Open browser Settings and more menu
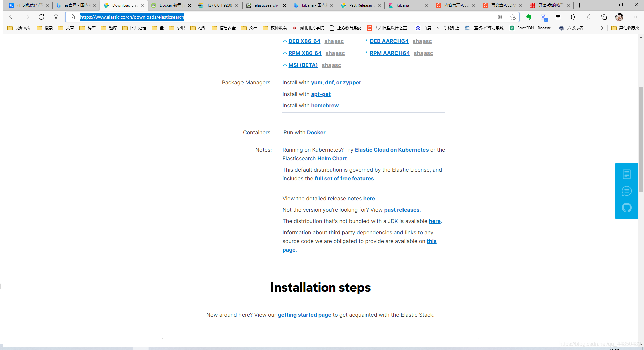 (635, 17)
